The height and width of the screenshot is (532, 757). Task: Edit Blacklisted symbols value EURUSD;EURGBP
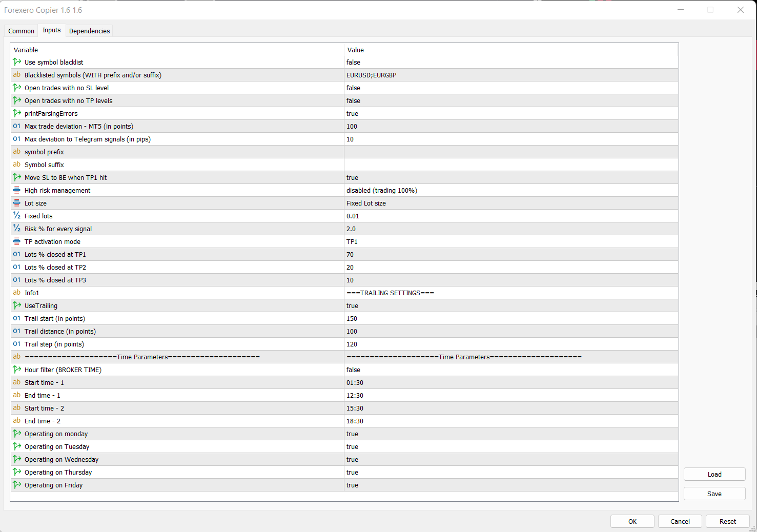pyautogui.click(x=511, y=75)
